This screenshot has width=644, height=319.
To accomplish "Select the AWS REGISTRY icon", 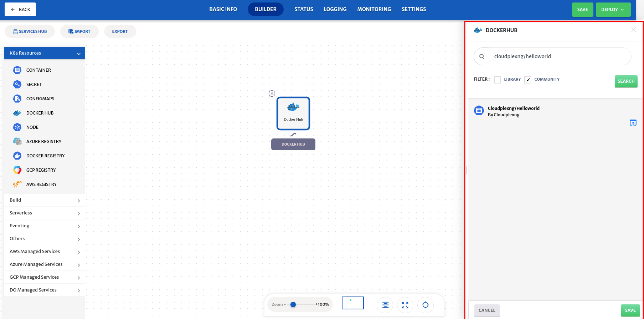I will pos(17,184).
